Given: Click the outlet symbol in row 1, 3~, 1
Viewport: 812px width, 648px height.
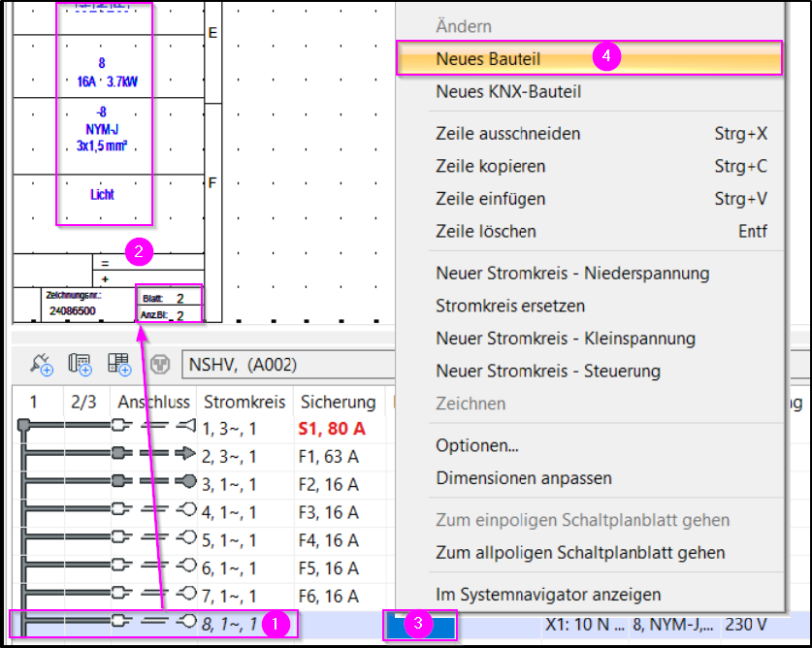Looking at the screenshot, I should pos(186,426).
